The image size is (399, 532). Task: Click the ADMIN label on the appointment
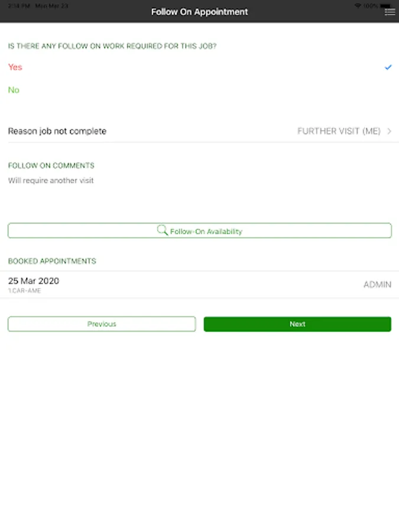[377, 285]
